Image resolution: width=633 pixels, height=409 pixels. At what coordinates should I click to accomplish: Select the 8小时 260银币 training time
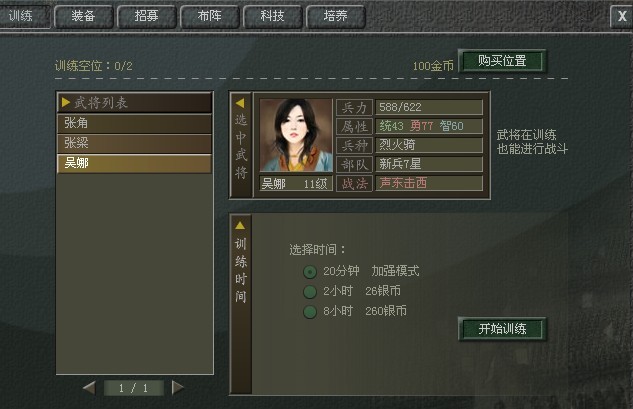coord(310,312)
